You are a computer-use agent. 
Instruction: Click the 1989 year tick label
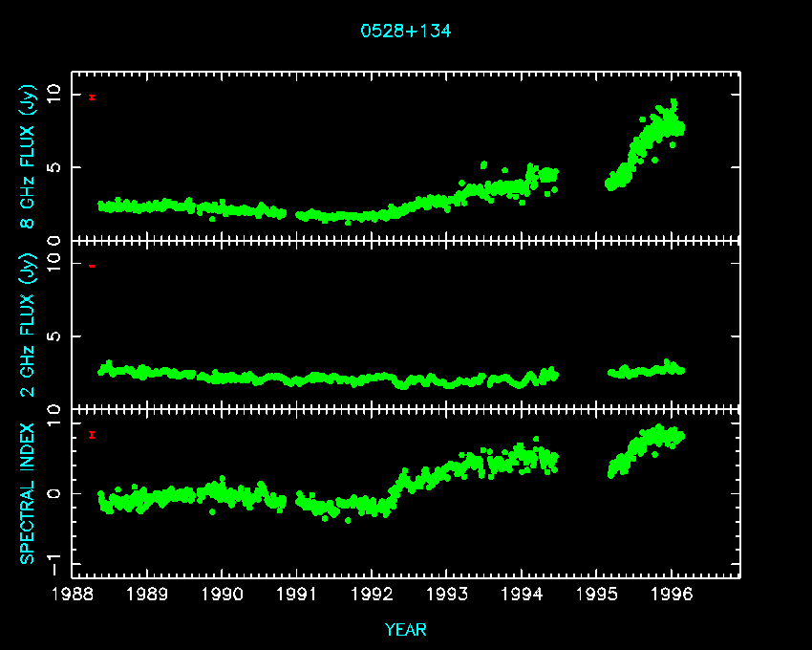[147, 595]
